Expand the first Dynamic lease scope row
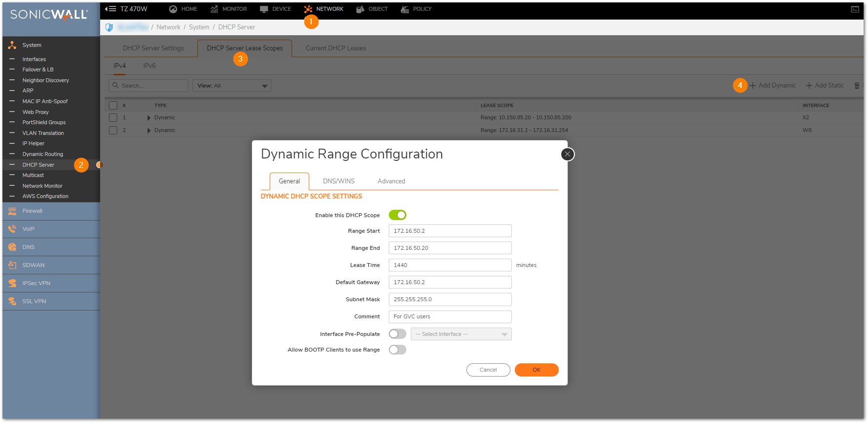Image resolution: width=868 pixels, height=423 pixels. pos(149,118)
